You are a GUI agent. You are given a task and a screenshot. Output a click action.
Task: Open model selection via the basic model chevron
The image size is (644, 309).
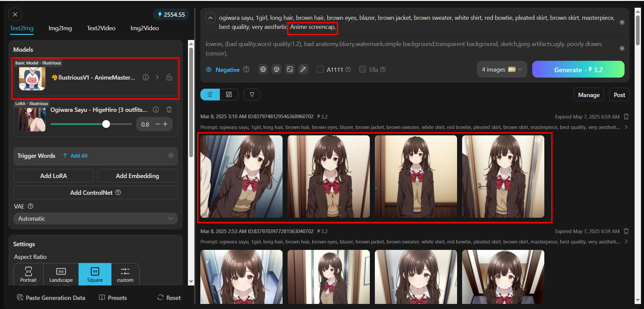pos(157,77)
